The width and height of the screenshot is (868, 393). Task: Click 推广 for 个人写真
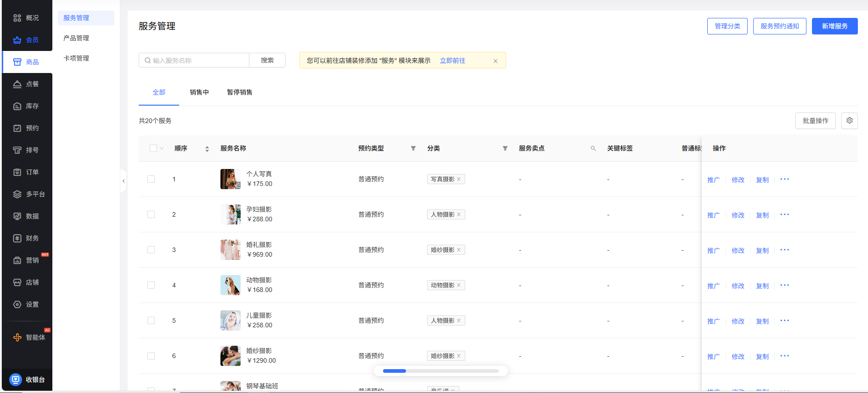point(714,180)
